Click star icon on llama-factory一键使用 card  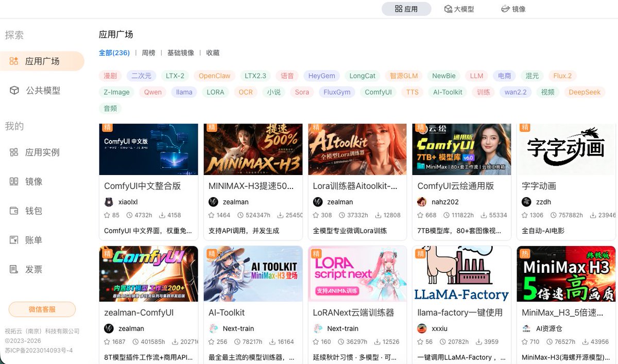tap(420, 342)
